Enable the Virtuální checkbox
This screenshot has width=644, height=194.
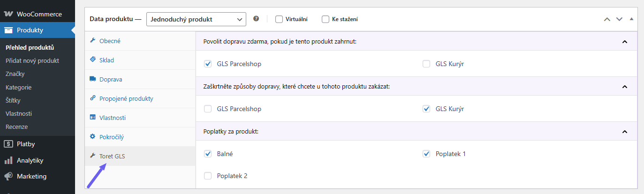pyautogui.click(x=279, y=19)
